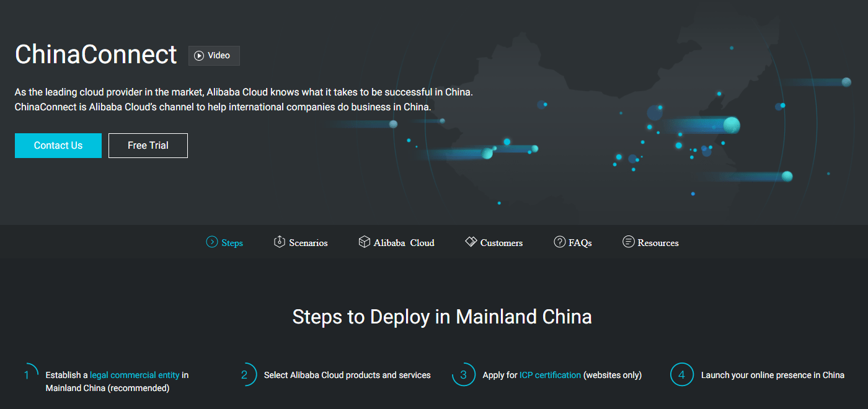Click the '(websites only)' text
The height and width of the screenshot is (409, 868).
[x=613, y=375]
